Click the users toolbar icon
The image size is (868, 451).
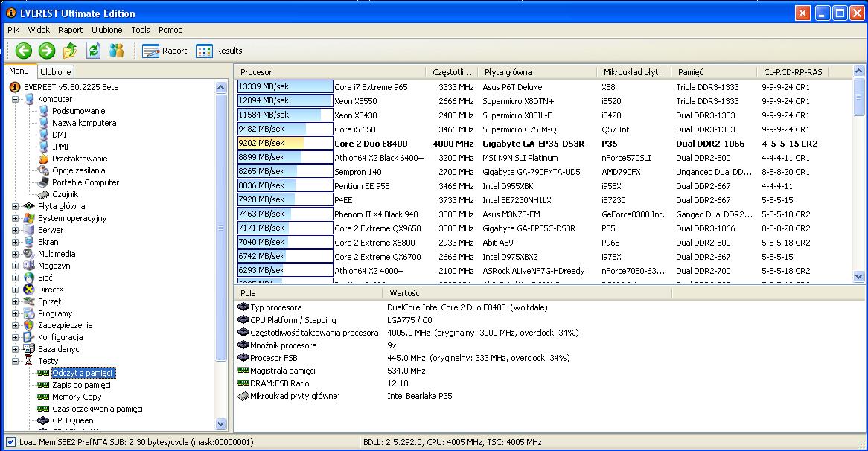[x=116, y=51]
